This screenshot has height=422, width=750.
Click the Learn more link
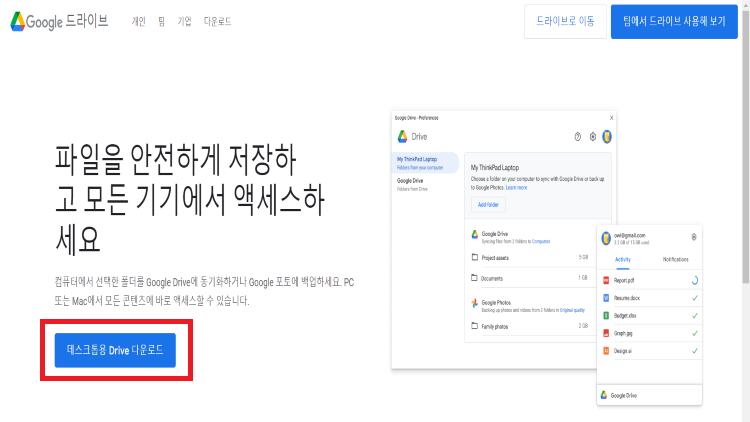516,188
